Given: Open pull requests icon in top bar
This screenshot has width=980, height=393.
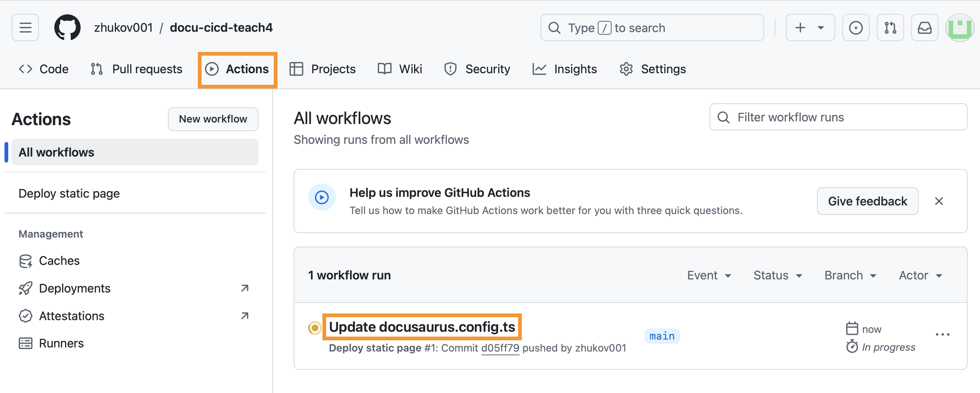Looking at the screenshot, I should point(890,28).
